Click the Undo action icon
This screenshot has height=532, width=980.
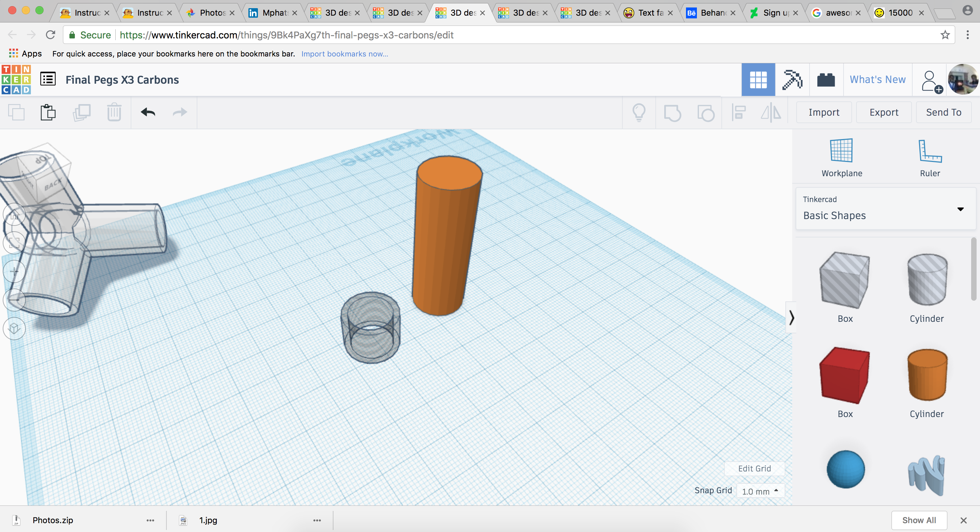coord(147,113)
